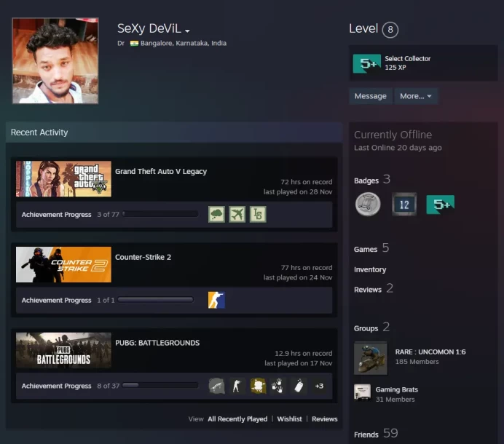Open All Recently Played games
This screenshot has height=444, width=504.
[237, 419]
